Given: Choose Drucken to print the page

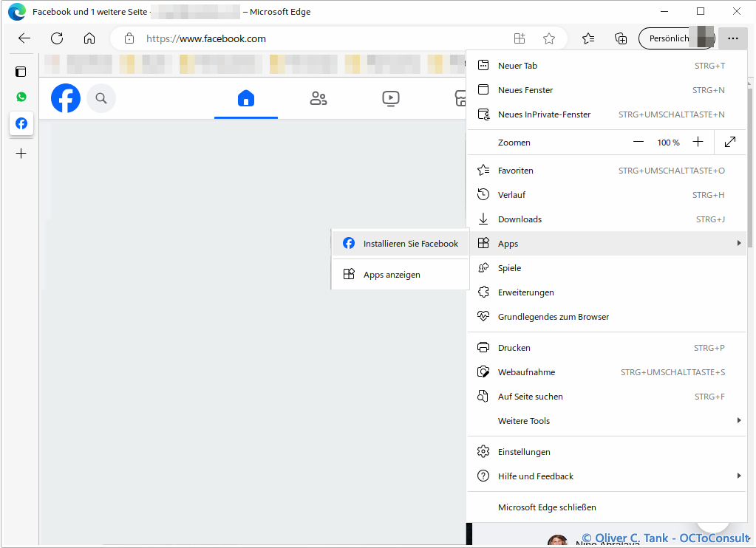Looking at the screenshot, I should [607, 348].
